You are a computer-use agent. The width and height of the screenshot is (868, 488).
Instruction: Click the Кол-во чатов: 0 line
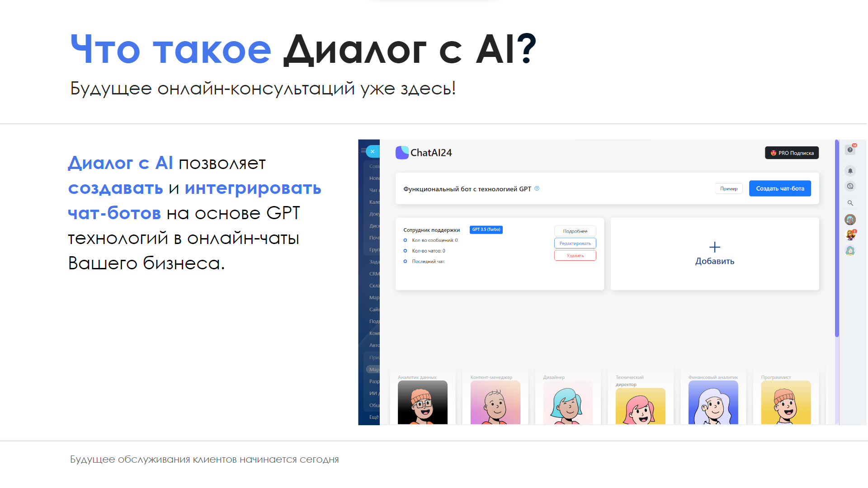[428, 251]
